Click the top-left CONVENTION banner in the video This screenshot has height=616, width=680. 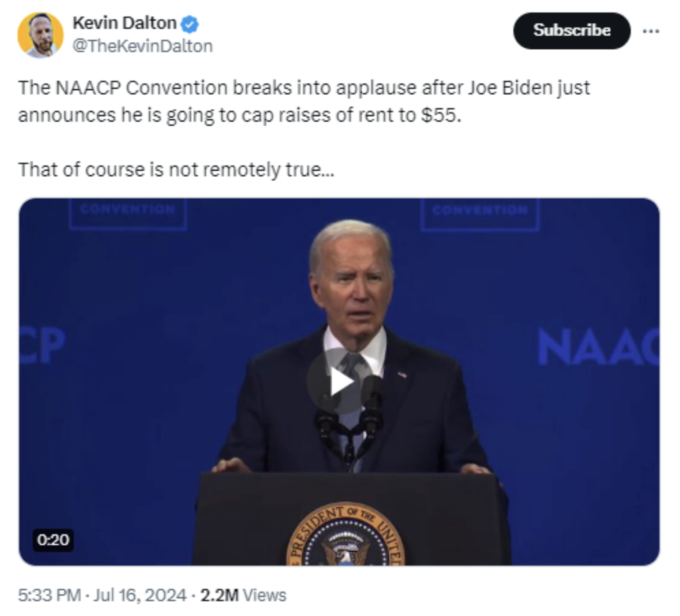pyautogui.click(x=128, y=214)
